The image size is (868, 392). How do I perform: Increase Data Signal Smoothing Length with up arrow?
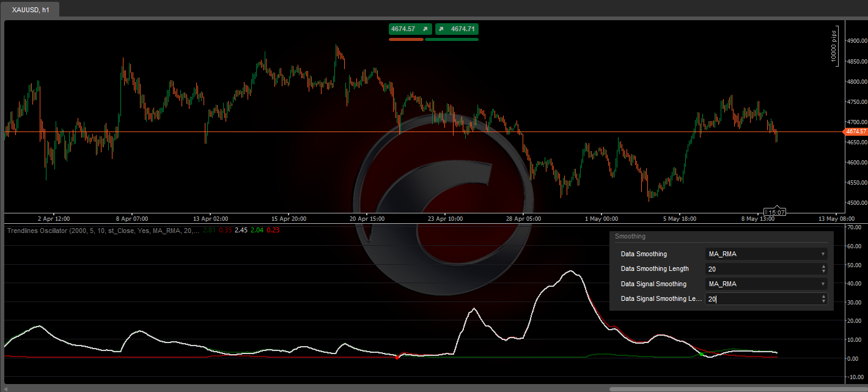pyautogui.click(x=823, y=297)
